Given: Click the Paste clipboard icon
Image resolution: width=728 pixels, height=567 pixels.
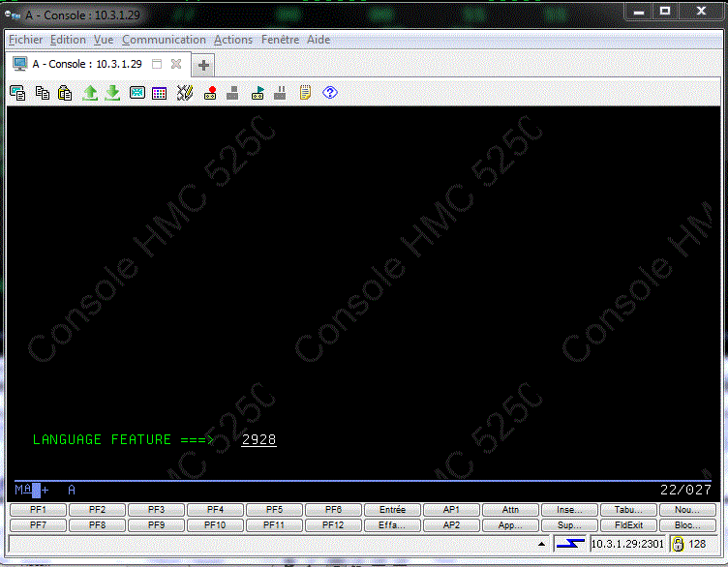Looking at the screenshot, I should coord(65,93).
